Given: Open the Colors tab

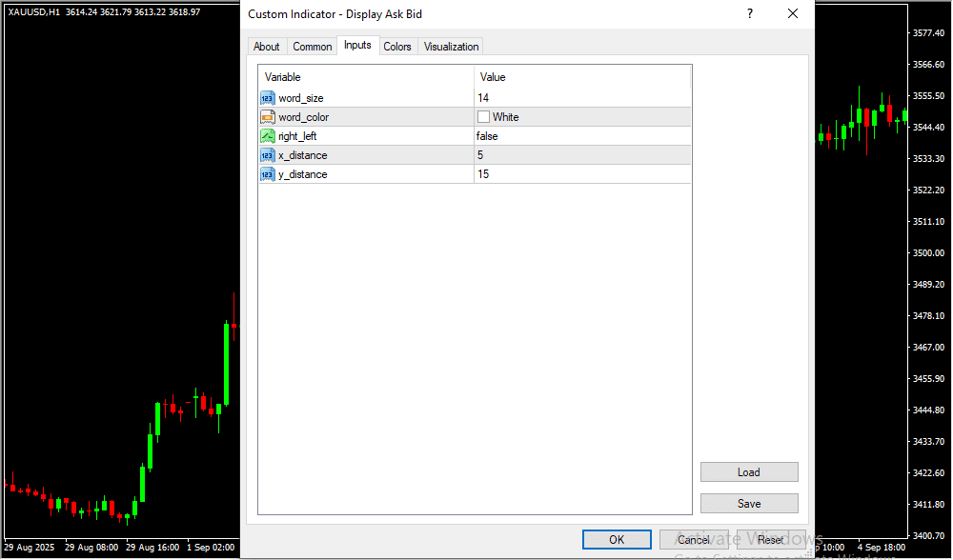Looking at the screenshot, I should pos(397,47).
